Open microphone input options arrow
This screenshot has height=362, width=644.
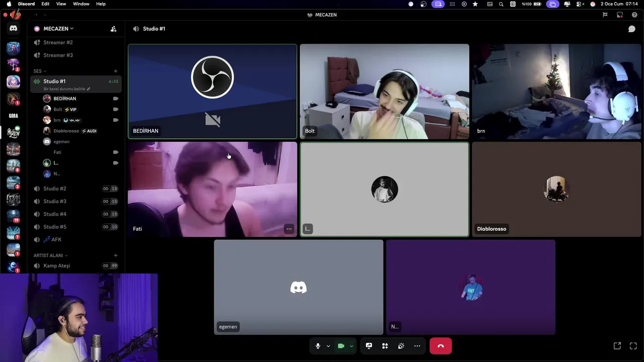tap(328, 346)
